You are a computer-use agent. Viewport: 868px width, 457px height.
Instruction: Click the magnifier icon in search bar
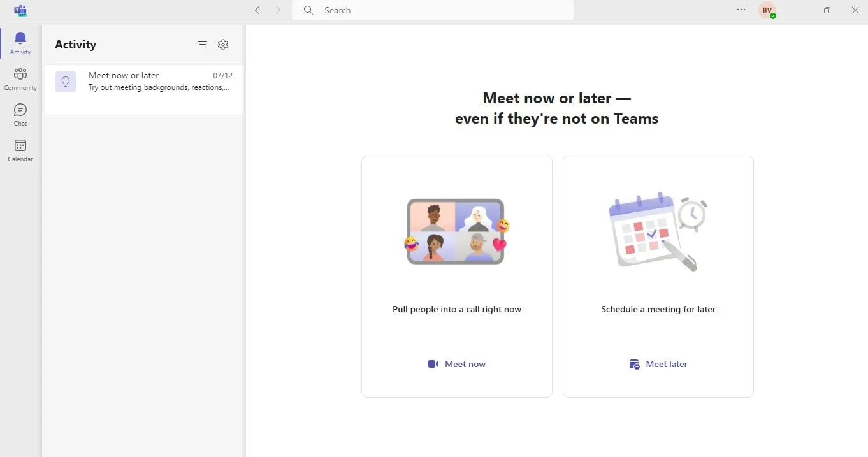click(308, 10)
